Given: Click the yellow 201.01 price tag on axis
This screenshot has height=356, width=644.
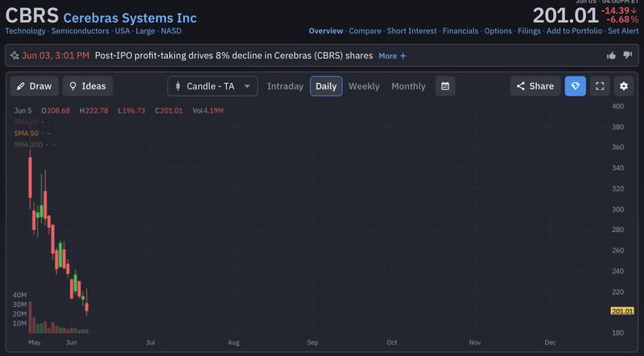Looking at the screenshot, I should click(622, 311).
